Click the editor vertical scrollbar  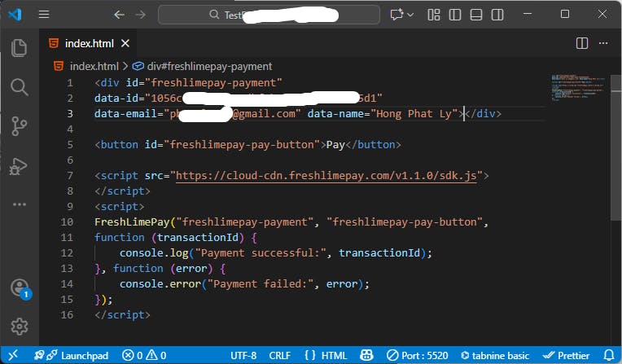pyautogui.click(x=615, y=147)
